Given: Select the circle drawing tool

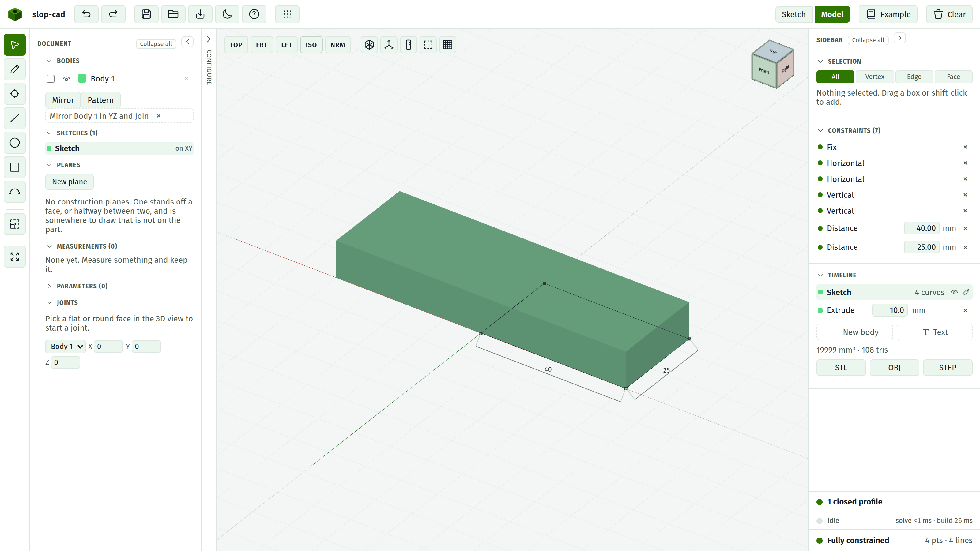Looking at the screenshot, I should pyautogui.click(x=14, y=143).
